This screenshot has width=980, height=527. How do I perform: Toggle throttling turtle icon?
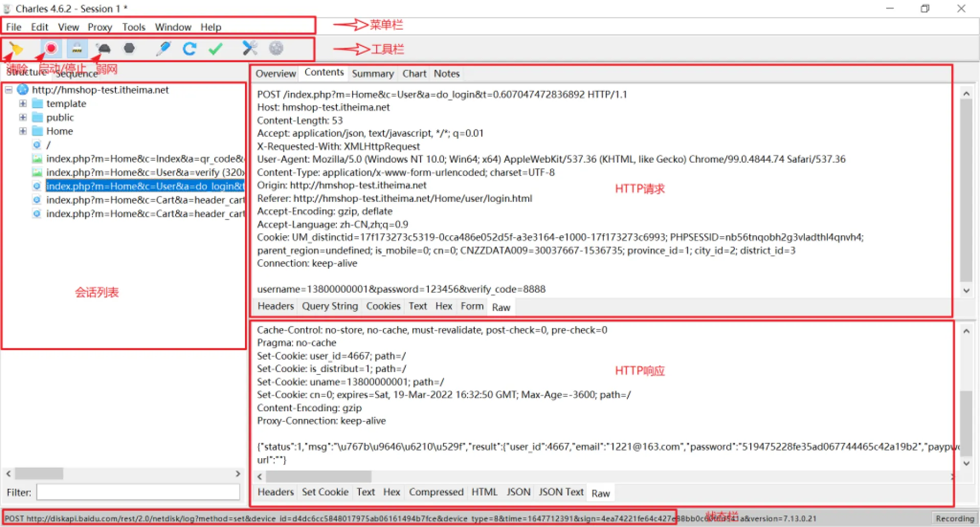coord(104,48)
